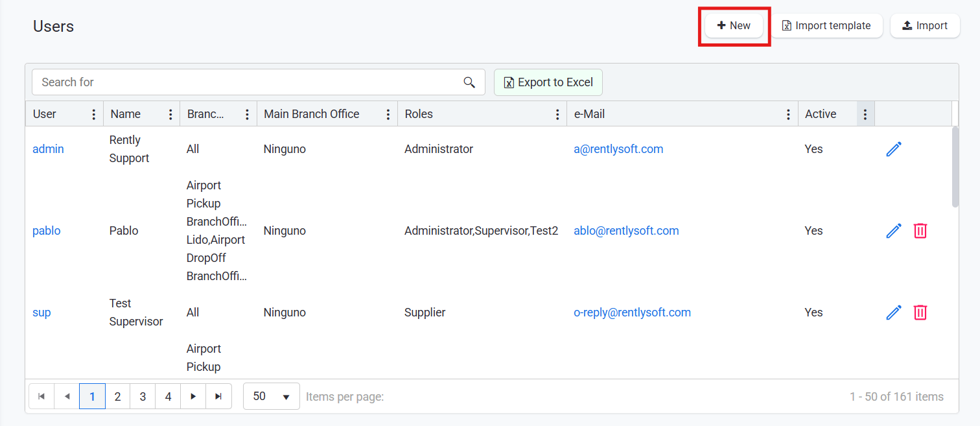Image resolution: width=980 pixels, height=426 pixels.
Task: Open the e-Mail column options menu
Action: click(x=788, y=114)
